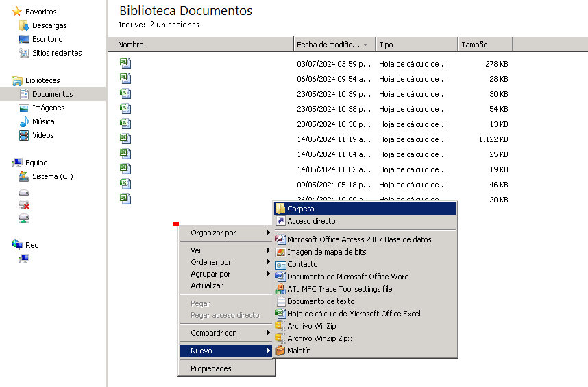Viewport: 588px width, 387px height.
Task: Click the ATL MFC Trace Tool icon
Action: point(280,289)
